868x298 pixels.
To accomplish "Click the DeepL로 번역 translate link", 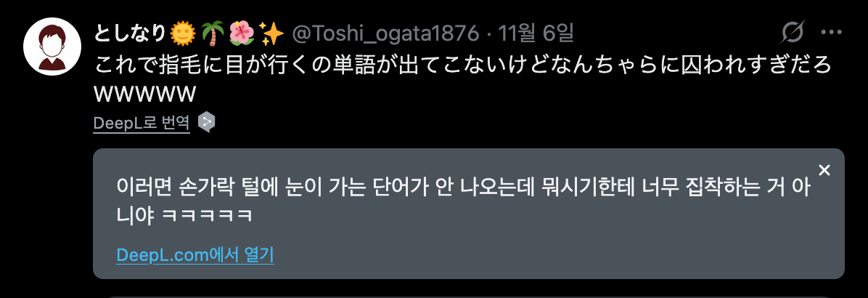I will 142,122.
